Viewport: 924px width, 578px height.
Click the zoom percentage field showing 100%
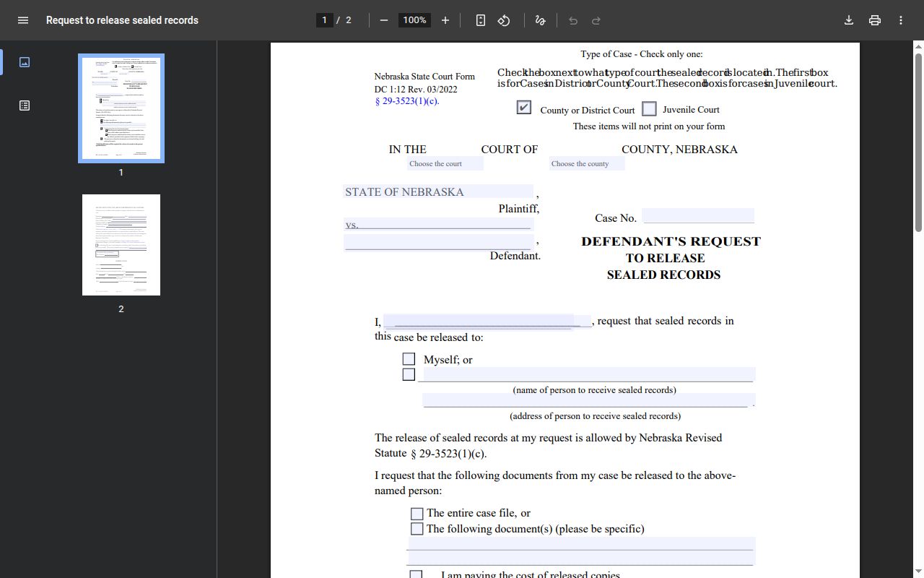(x=414, y=20)
